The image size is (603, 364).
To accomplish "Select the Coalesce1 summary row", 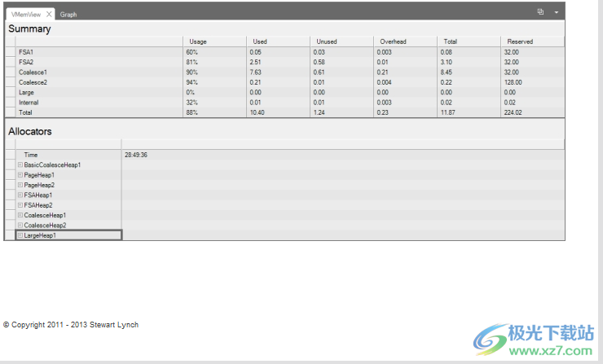I will pos(33,72).
